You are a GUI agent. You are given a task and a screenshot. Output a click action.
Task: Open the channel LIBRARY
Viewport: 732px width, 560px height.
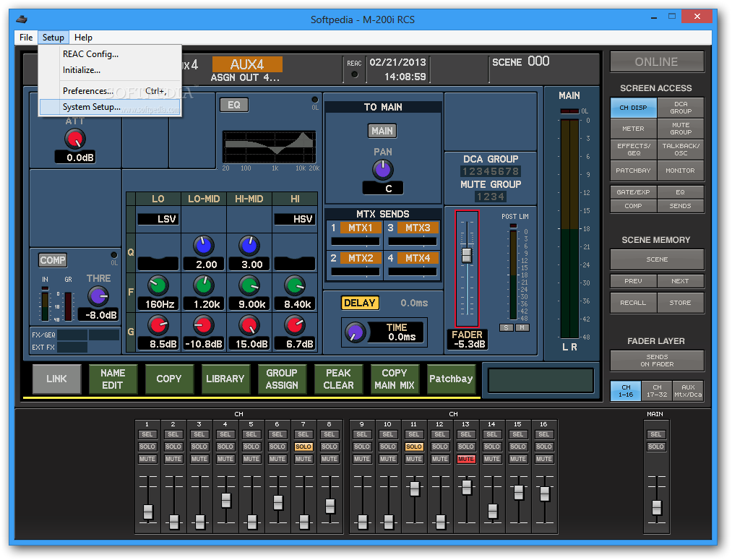[x=225, y=379]
